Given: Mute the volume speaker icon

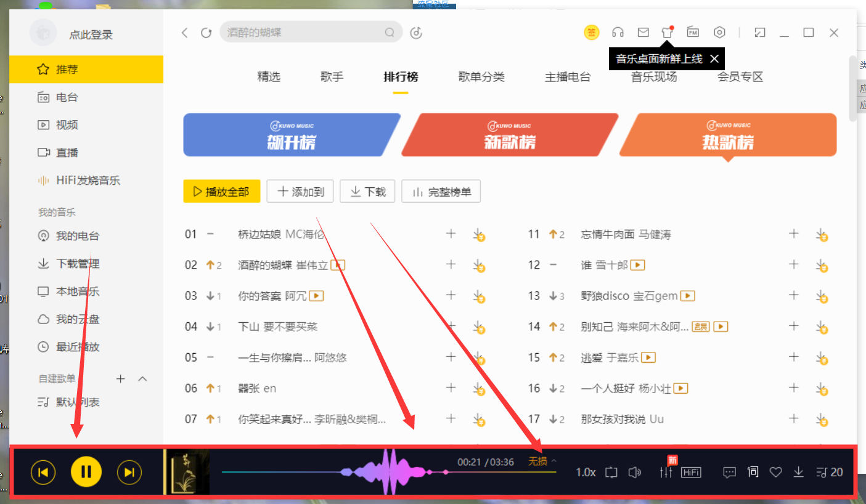Looking at the screenshot, I should pyautogui.click(x=635, y=473).
